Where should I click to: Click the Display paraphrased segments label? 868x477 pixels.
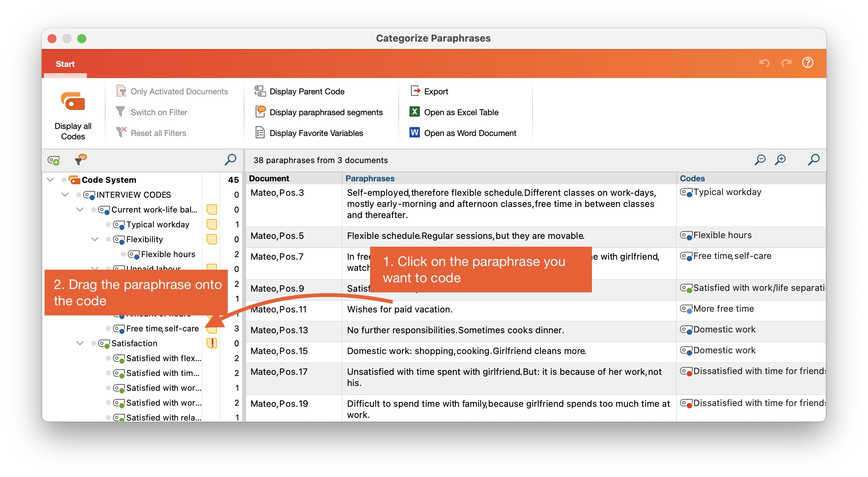(x=326, y=112)
